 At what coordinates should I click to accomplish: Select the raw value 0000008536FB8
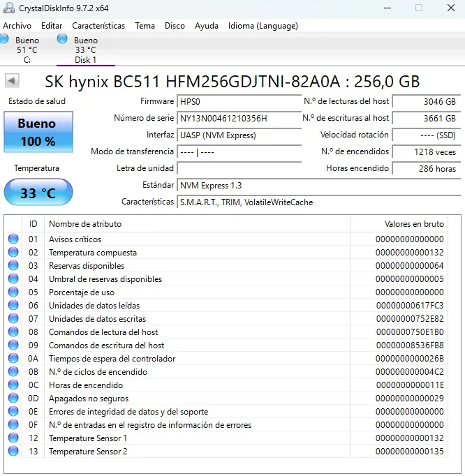410,345
